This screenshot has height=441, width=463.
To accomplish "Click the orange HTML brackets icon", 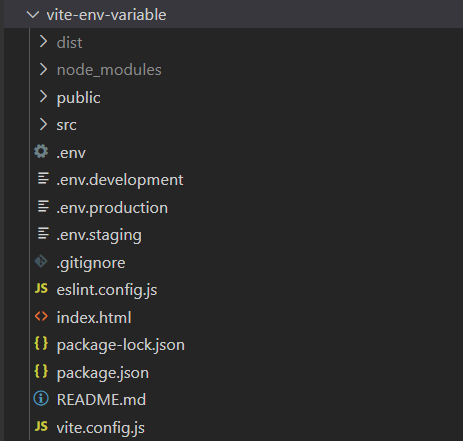I will click(41, 316).
